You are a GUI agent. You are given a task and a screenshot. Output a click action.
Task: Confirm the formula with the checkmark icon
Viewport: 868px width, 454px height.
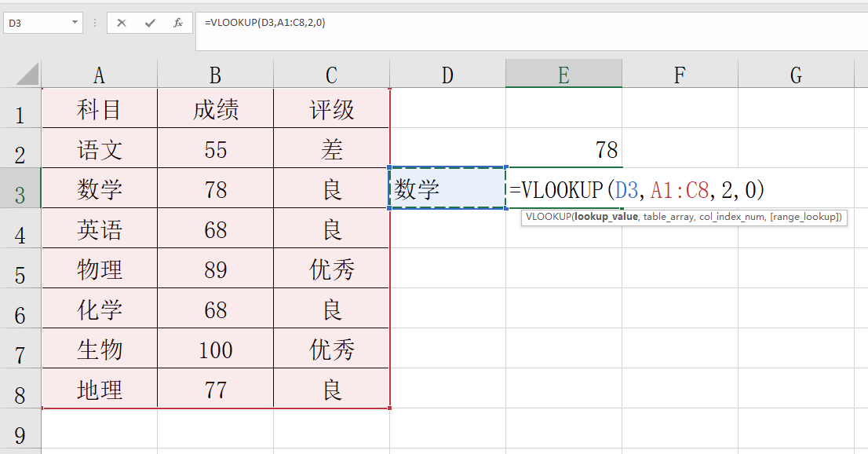coord(150,23)
